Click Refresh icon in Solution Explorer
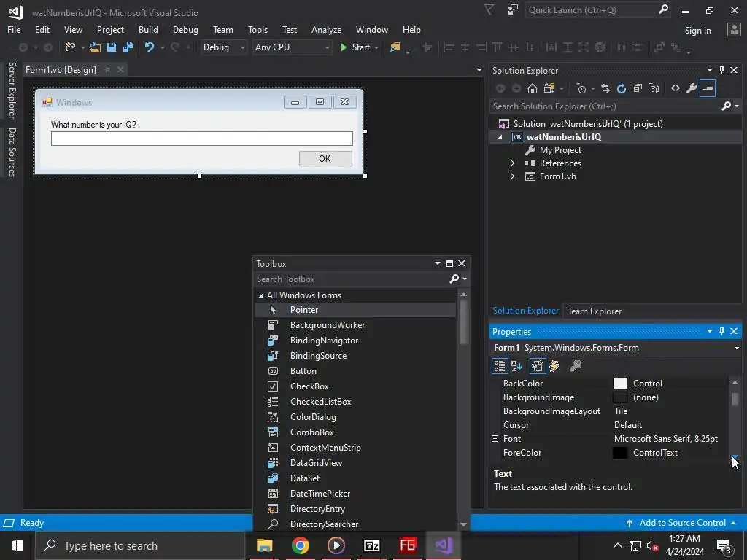 (x=622, y=88)
